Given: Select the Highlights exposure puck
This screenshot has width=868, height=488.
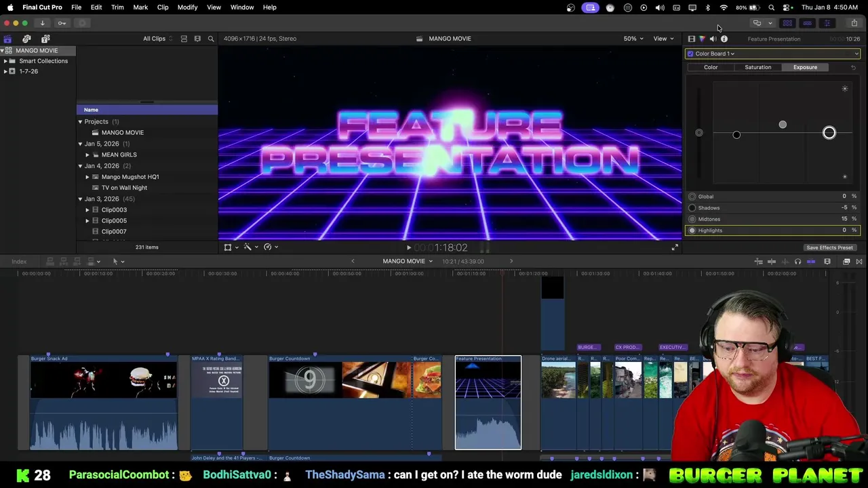Looking at the screenshot, I should pos(829,133).
